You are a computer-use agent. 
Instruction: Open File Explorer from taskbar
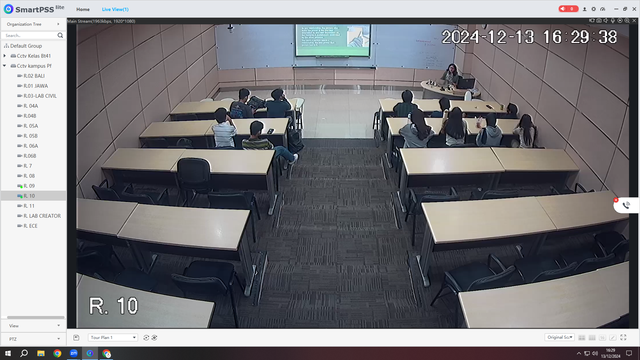pos(41,353)
